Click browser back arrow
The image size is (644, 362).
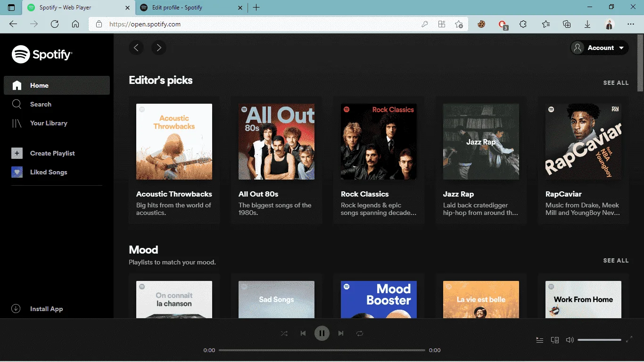point(13,24)
